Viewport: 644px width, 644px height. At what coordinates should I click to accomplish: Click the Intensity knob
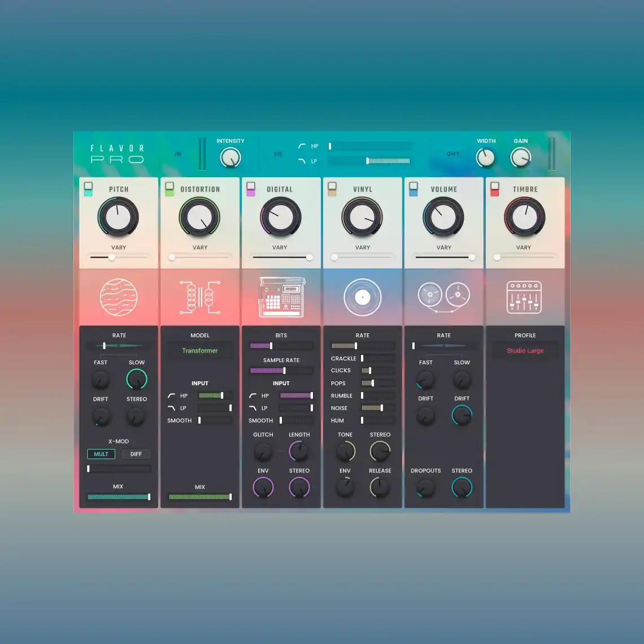click(230, 158)
